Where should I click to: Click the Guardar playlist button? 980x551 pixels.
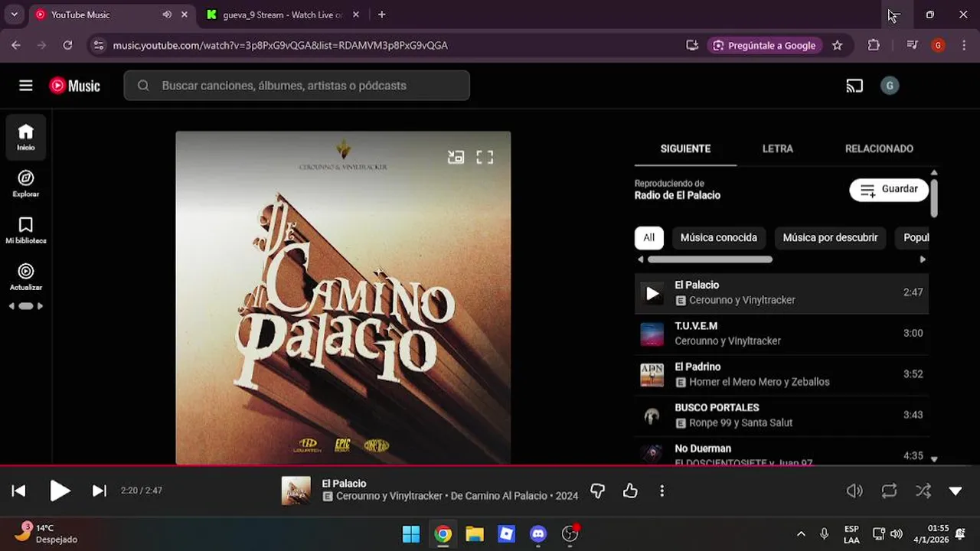(889, 190)
